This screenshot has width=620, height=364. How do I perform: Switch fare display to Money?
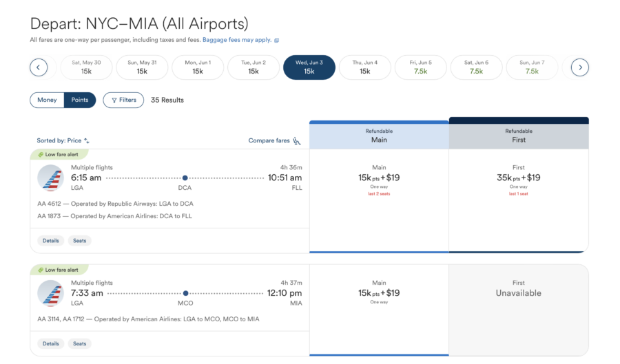(x=47, y=100)
